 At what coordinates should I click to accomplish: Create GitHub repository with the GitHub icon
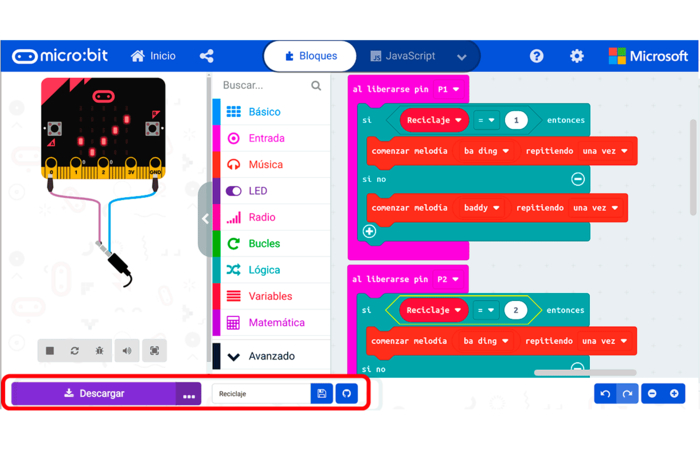347,394
